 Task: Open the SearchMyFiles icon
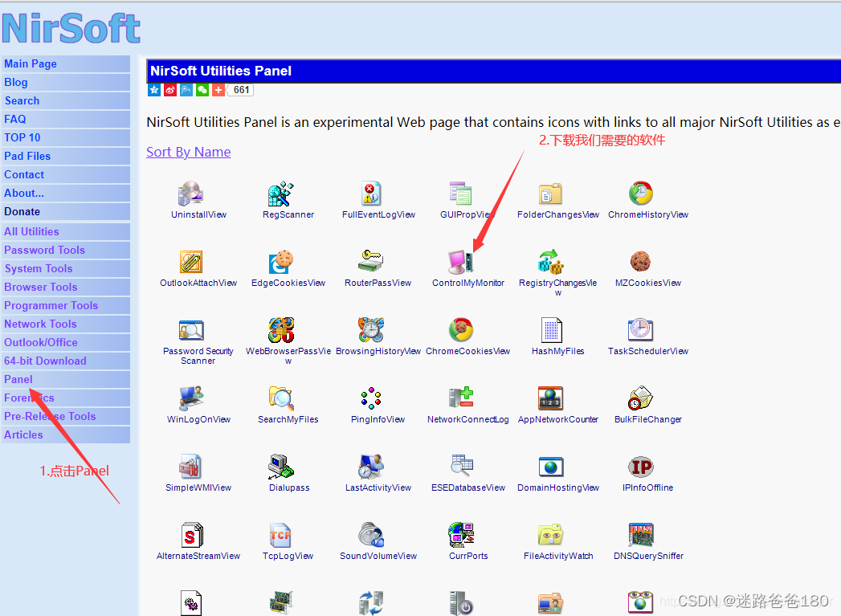click(x=280, y=398)
